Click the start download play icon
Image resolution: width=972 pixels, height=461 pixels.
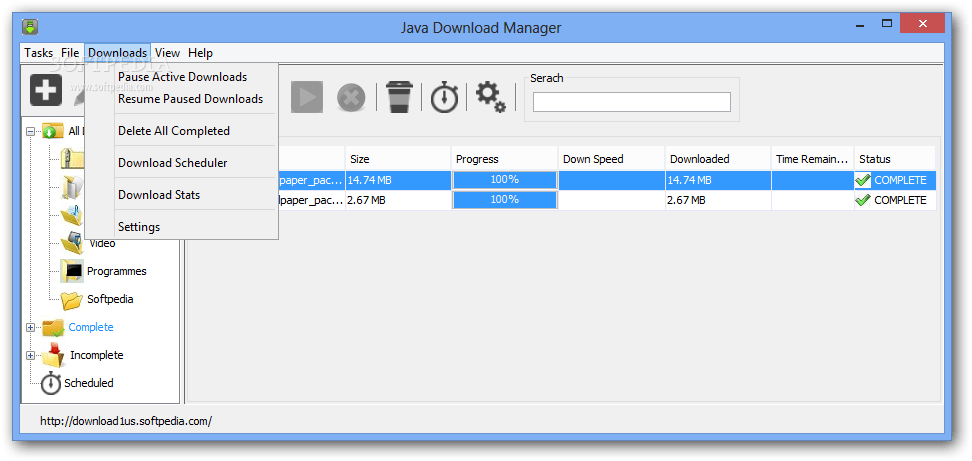click(307, 97)
